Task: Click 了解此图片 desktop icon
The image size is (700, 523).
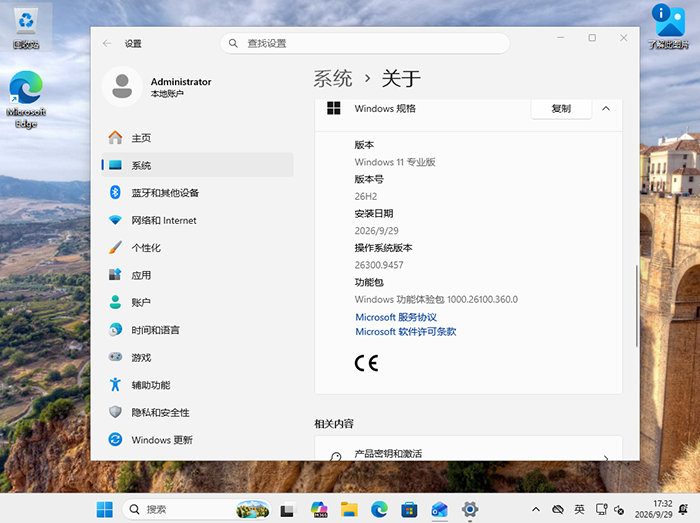Action: 668,26
